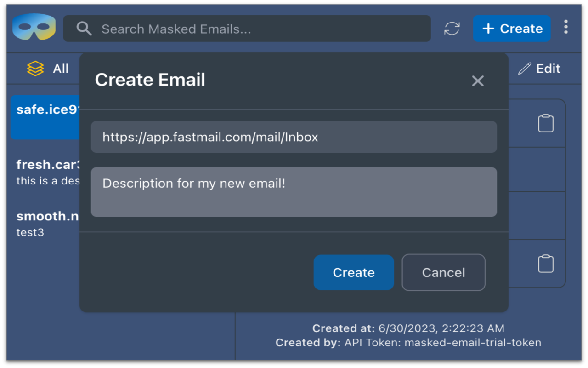Screen dimensions: 588x368
Task: Select the All filter tab
Action: point(48,69)
